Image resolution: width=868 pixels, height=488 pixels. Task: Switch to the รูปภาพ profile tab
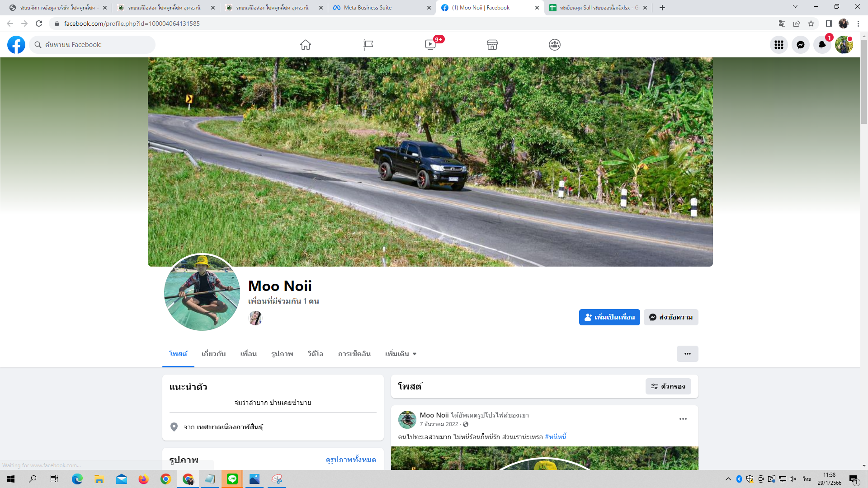click(x=282, y=354)
